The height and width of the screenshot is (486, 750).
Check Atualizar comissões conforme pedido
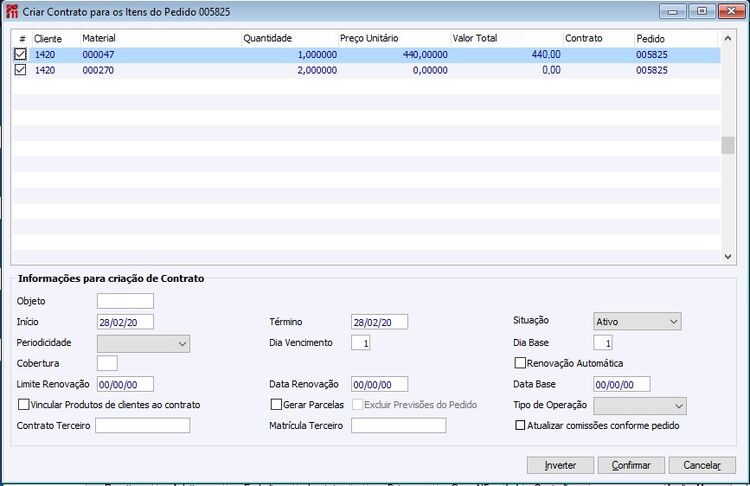tap(520, 425)
